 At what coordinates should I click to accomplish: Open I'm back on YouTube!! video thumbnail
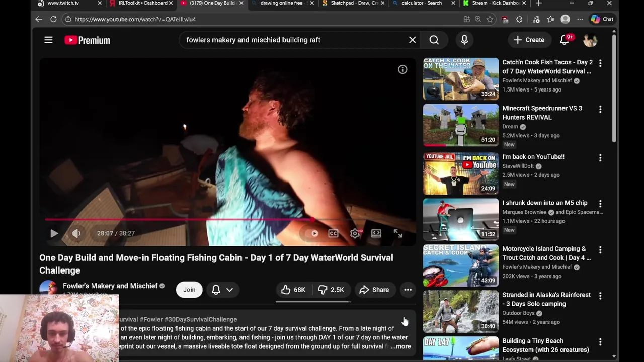[461, 173]
